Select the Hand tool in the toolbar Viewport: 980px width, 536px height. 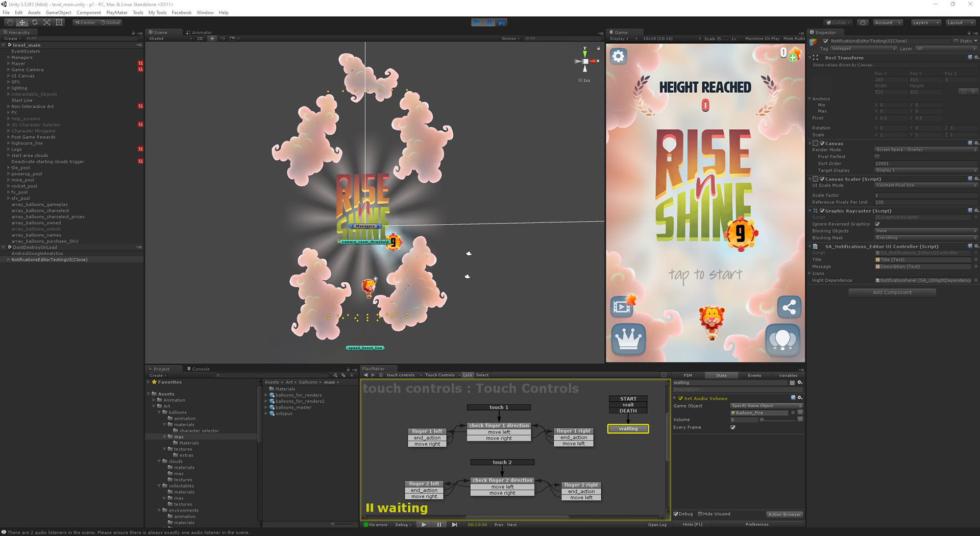pyautogui.click(x=10, y=22)
